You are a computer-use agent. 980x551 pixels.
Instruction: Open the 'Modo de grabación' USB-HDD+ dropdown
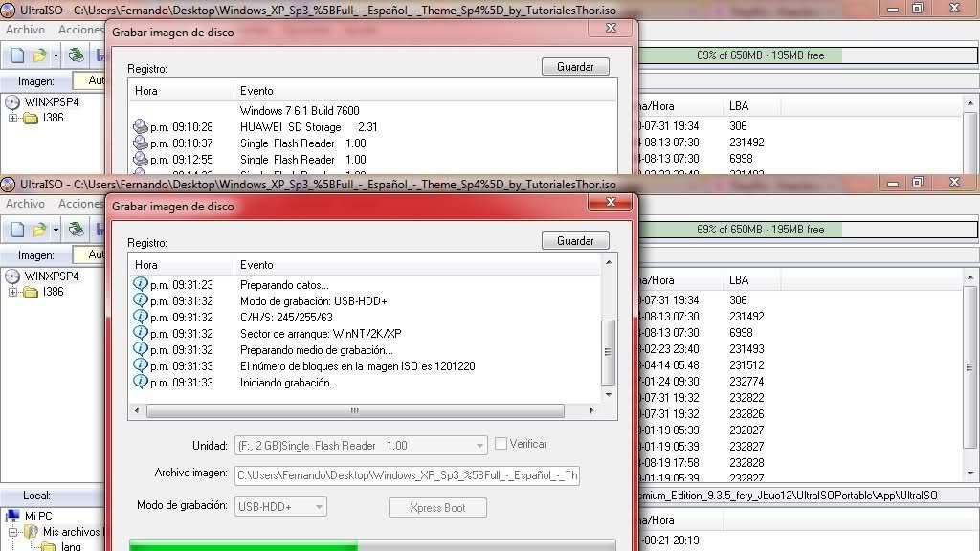pyautogui.click(x=319, y=507)
